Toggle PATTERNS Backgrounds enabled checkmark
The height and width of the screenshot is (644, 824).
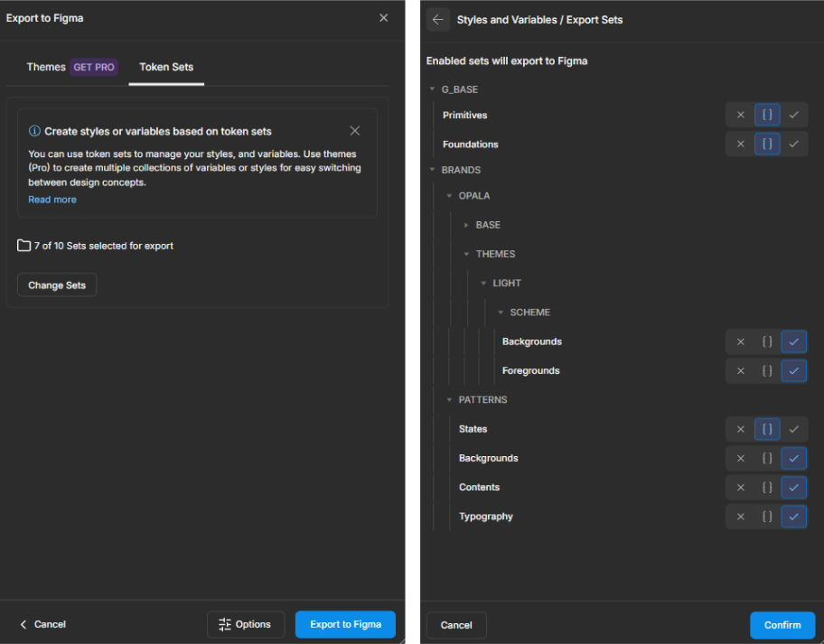(793, 458)
